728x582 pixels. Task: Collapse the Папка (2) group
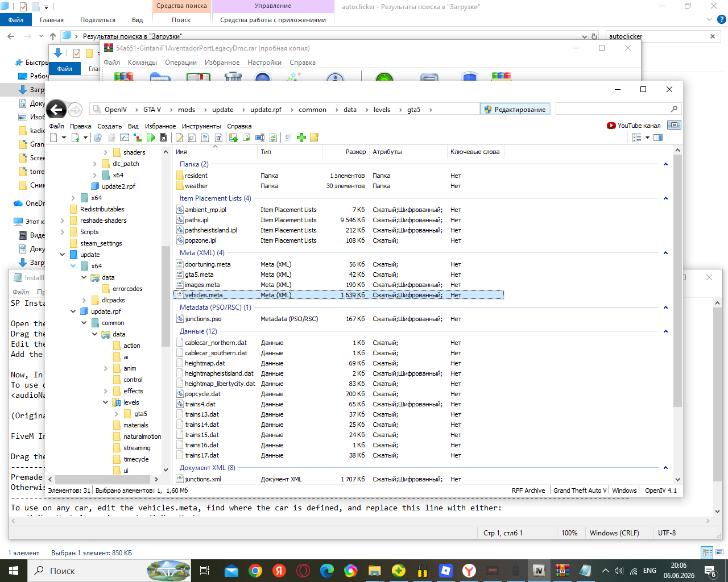click(665, 164)
